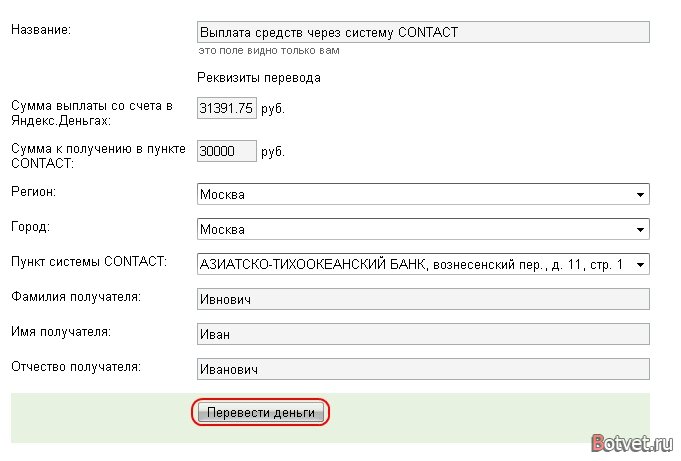Image resolution: width=681 pixels, height=461 pixels.
Task: Click 'руб.' next to the 30000 field
Action: tap(273, 152)
